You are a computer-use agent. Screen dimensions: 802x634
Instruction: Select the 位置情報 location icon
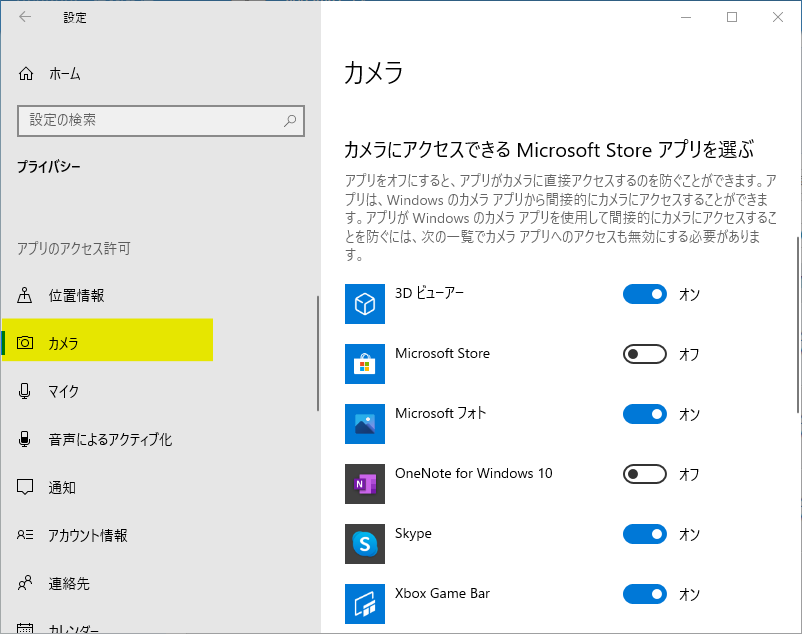pos(25,295)
